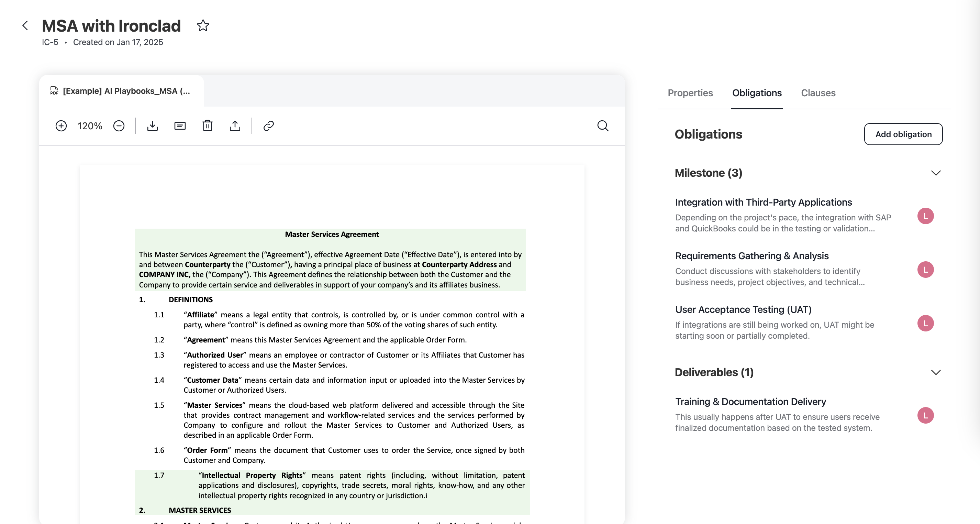The image size is (980, 524).
Task: Click the upload document icon
Action: (235, 126)
